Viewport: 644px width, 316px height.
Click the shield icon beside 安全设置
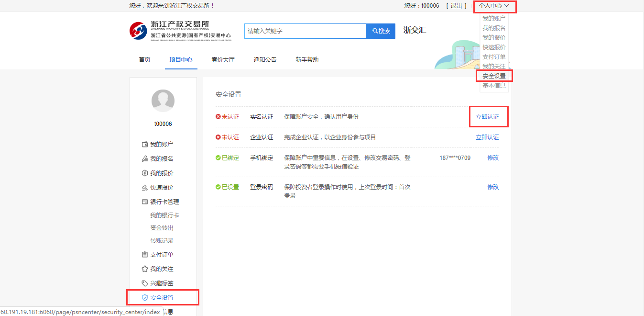[145, 298]
